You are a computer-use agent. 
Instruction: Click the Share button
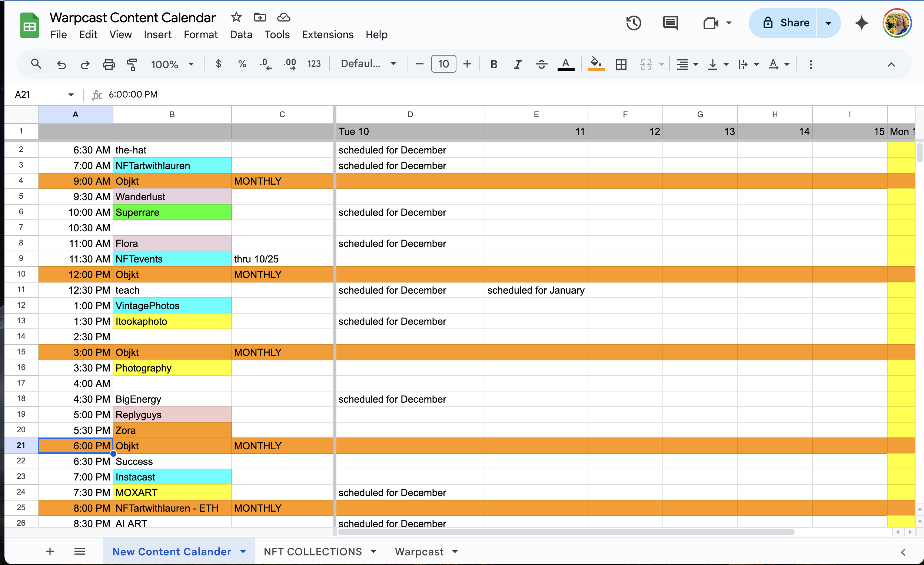coord(782,23)
